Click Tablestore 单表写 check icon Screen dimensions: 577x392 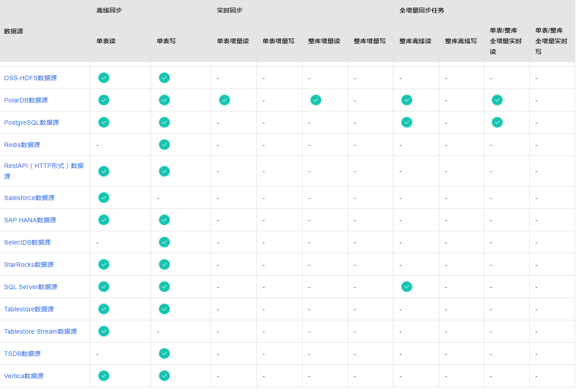(x=164, y=309)
